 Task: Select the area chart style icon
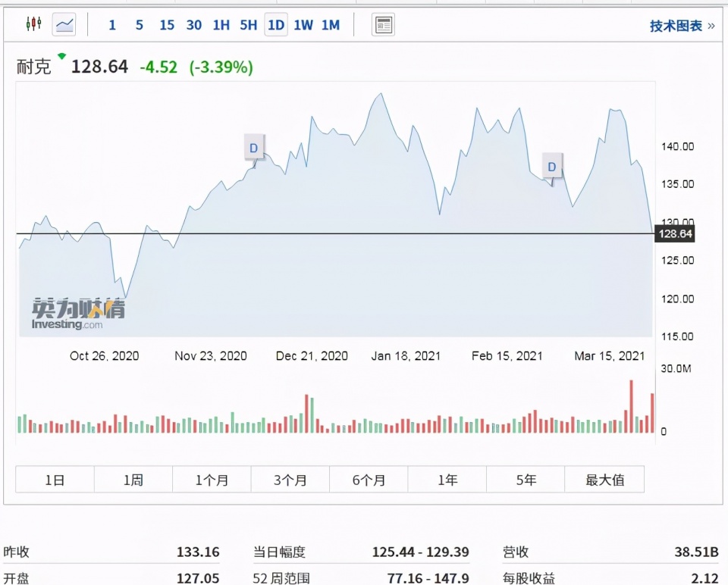64,24
